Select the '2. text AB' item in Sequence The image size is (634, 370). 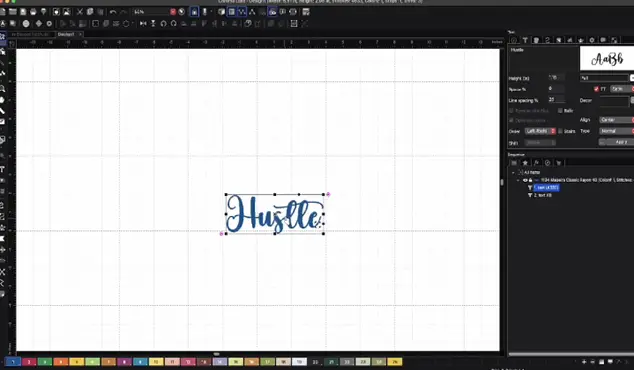(543, 195)
